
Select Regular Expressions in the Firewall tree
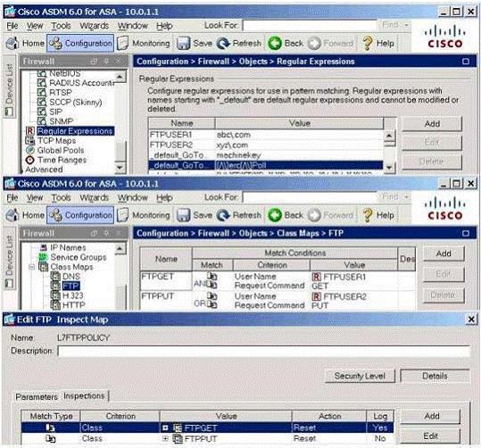click(x=75, y=131)
